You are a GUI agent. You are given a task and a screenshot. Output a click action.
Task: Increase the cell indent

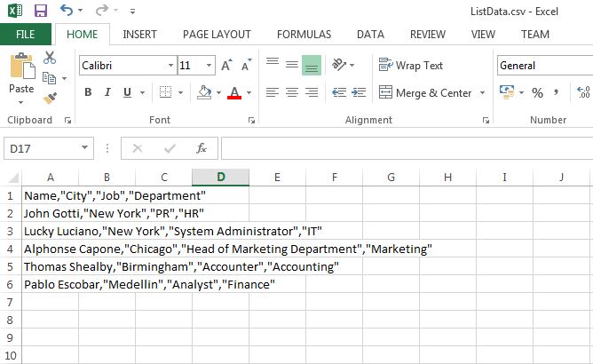pos(359,92)
